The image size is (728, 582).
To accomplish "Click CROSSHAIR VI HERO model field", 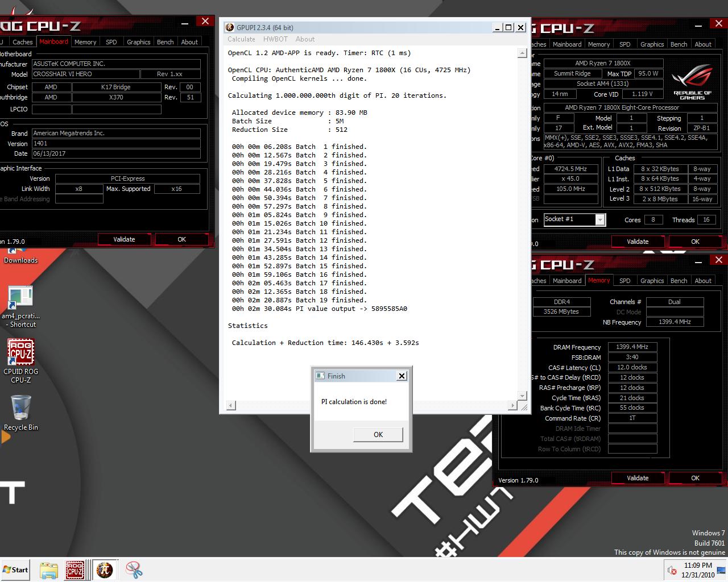I will (85, 74).
